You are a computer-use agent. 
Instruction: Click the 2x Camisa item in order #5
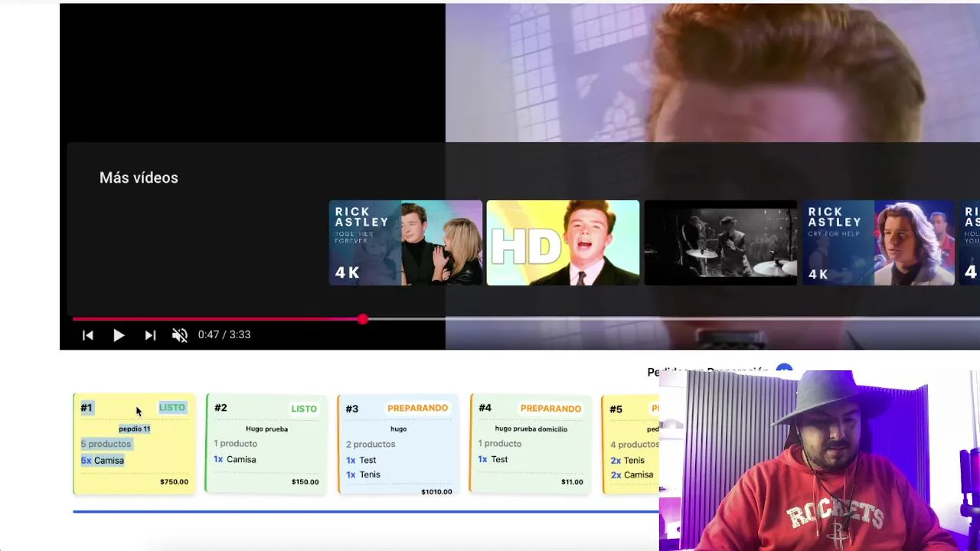pyautogui.click(x=632, y=474)
